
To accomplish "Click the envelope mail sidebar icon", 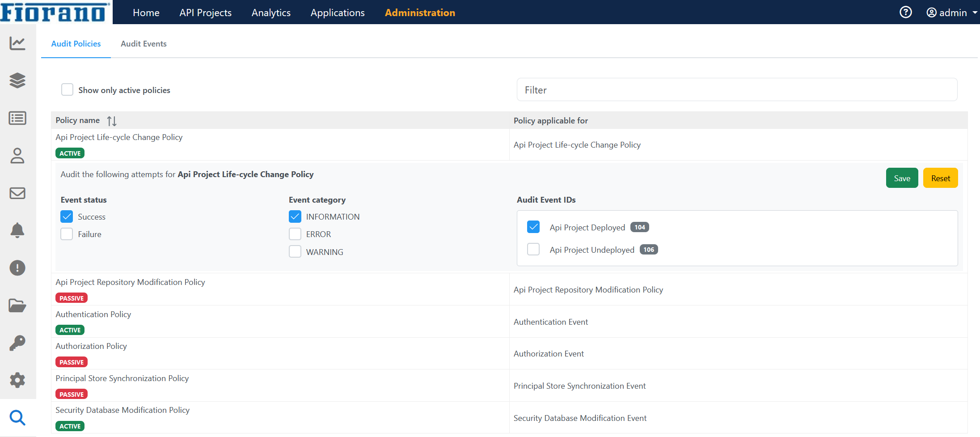I will click(x=17, y=193).
